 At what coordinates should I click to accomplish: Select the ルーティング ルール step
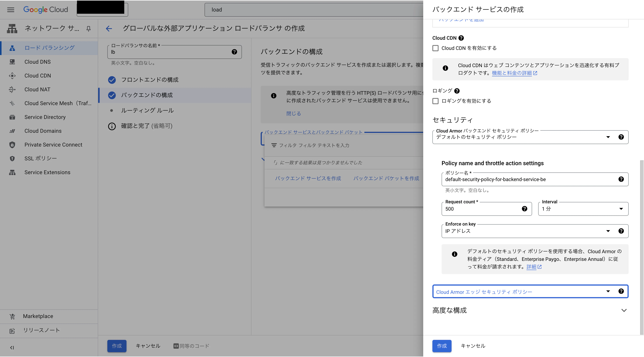(x=175, y=111)
